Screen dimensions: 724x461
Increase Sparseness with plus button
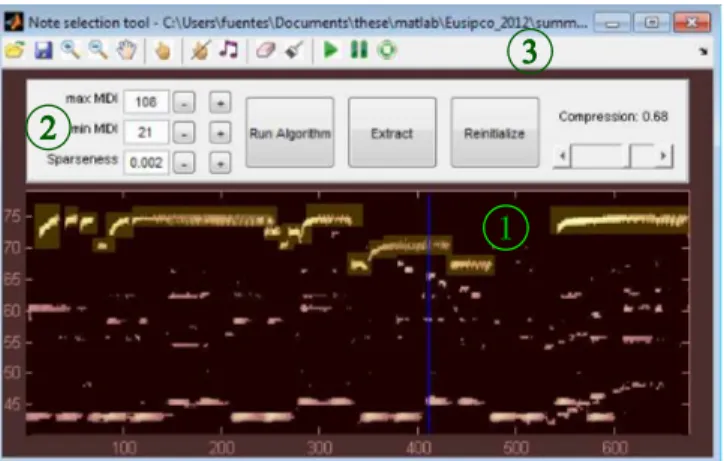(220, 164)
